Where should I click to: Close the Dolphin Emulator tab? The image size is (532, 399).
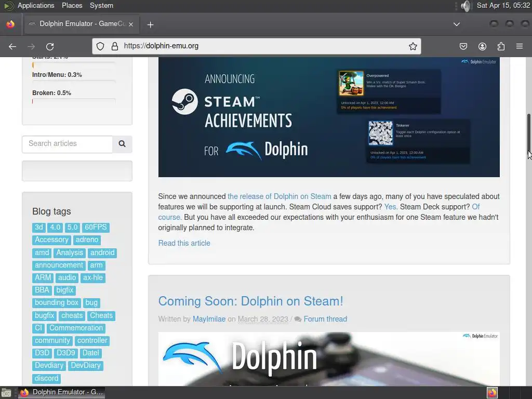(x=130, y=24)
